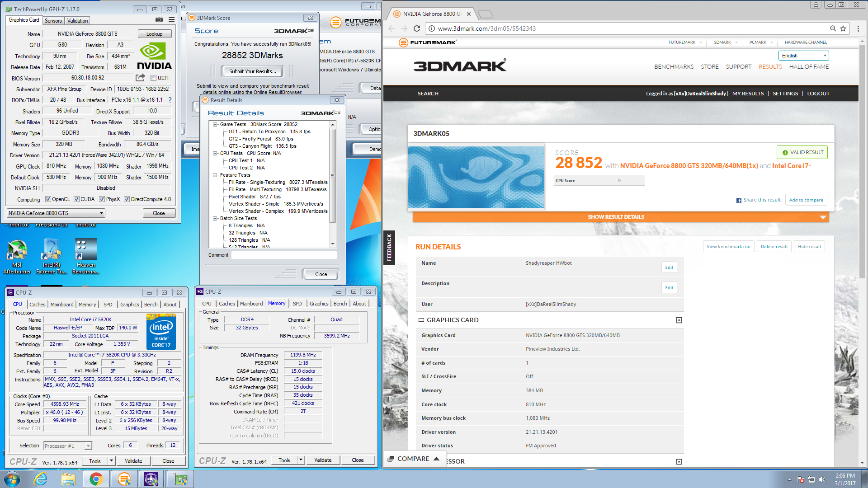Click the zoom magnifier icon in address bar
The width and height of the screenshot is (868, 488).
point(833,28)
